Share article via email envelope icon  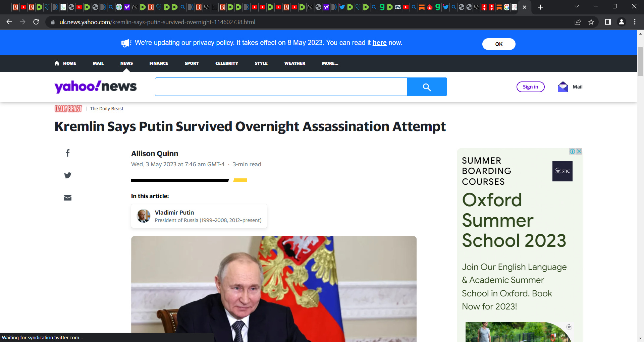pyautogui.click(x=68, y=198)
